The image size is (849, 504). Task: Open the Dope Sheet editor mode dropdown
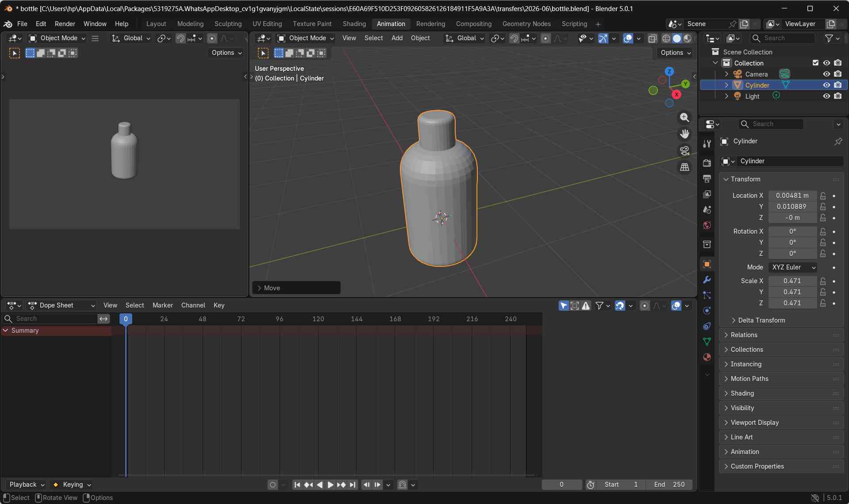point(62,305)
